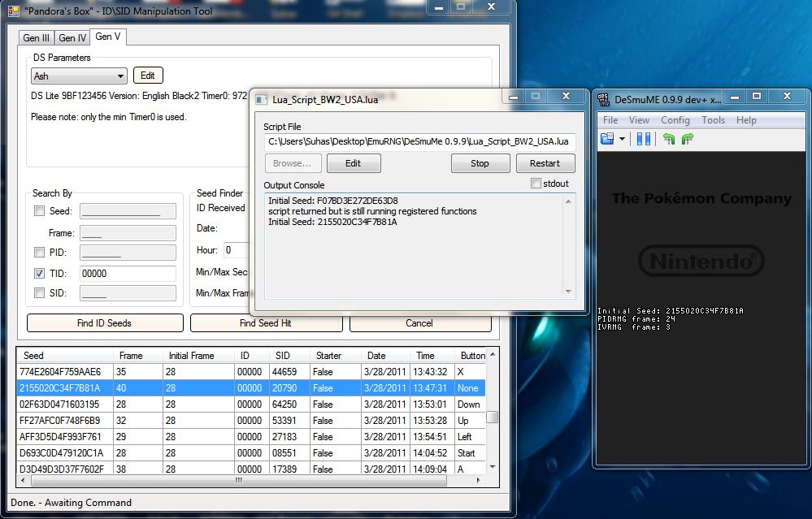Click the SID input field
Viewport: 812px width, 519px height.
(128, 293)
